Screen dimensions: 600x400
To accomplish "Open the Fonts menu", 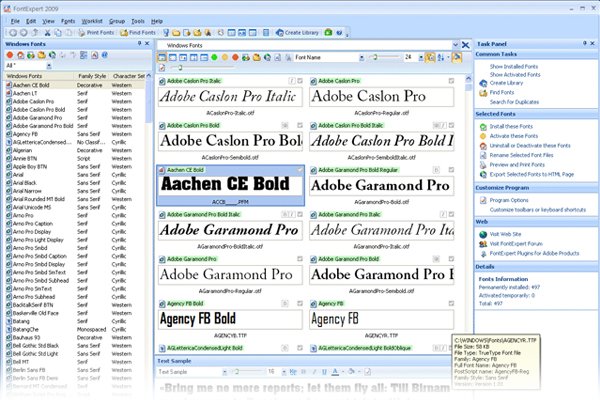I will pyautogui.click(x=68, y=20).
